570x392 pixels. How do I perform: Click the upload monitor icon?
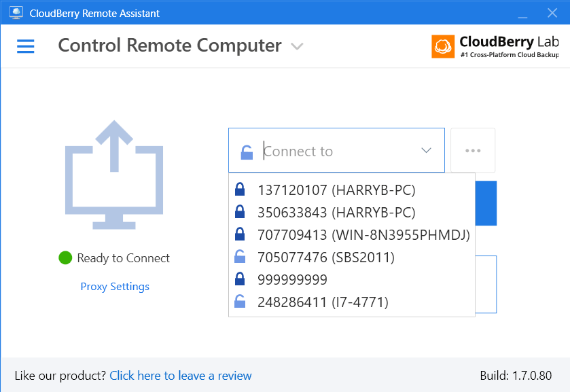click(114, 175)
